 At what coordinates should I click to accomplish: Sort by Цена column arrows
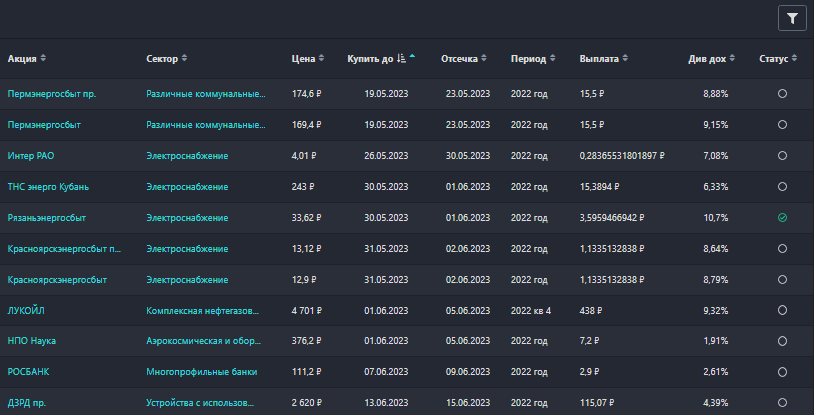coord(321,59)
